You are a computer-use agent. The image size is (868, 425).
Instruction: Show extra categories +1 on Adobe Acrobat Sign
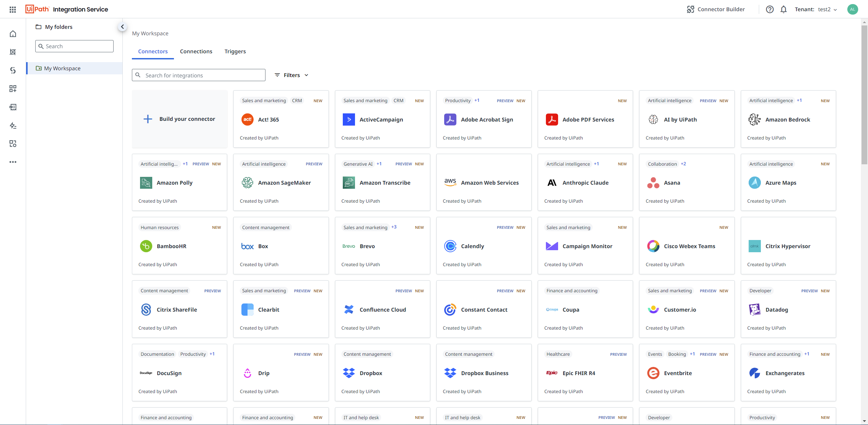(x=477, y=100)
